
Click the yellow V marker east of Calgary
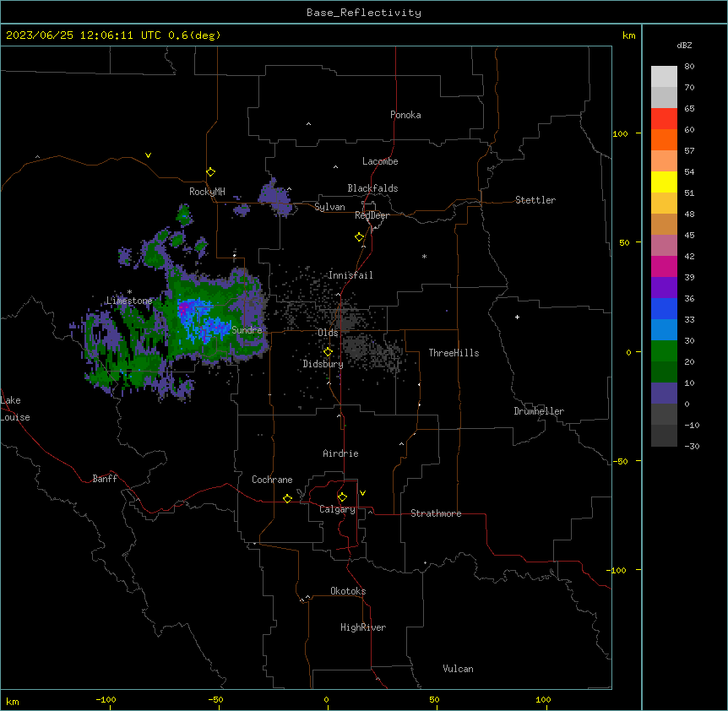(x=362, y=493)
